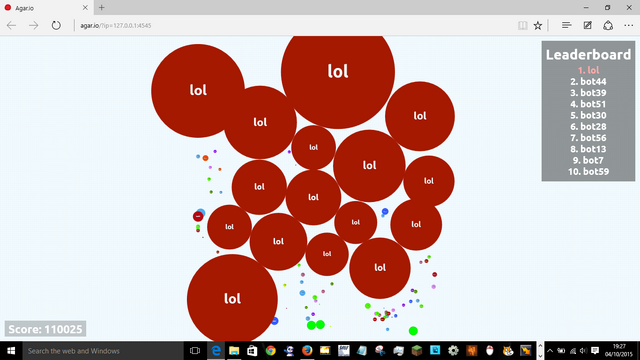Go back to the previous page
640x360 pixels.
[x=11, y=25]
